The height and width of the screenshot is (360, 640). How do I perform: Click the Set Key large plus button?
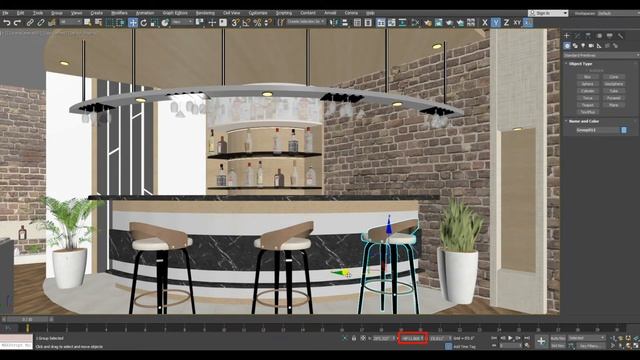[x=541, y=341]
